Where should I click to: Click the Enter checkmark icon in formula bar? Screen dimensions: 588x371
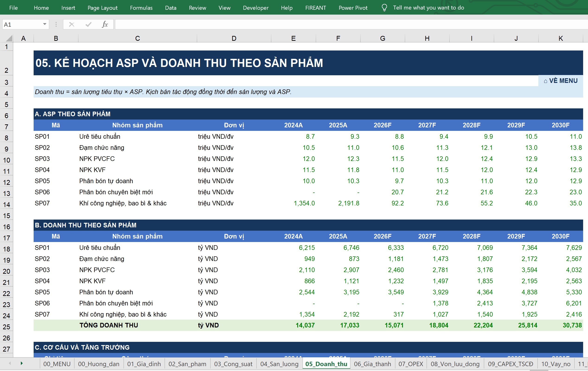tap(88, 24)
